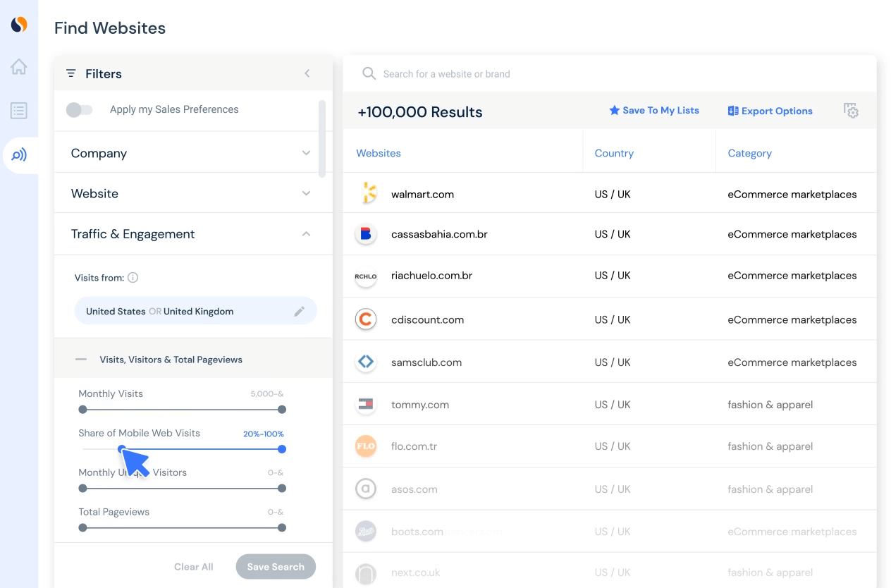
Task: Click the riachuelo.com.br RCHLO logo
Action: click(x=366, y=276)
